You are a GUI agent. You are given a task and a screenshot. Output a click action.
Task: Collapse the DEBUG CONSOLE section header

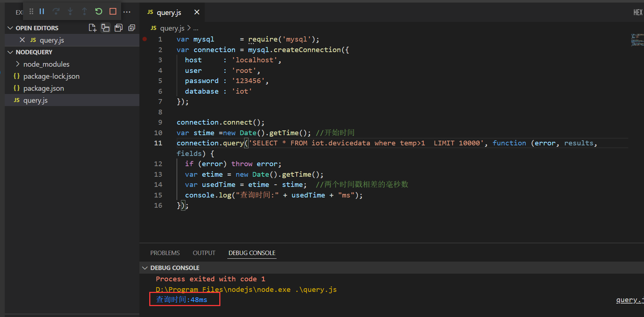click(145, 268)
